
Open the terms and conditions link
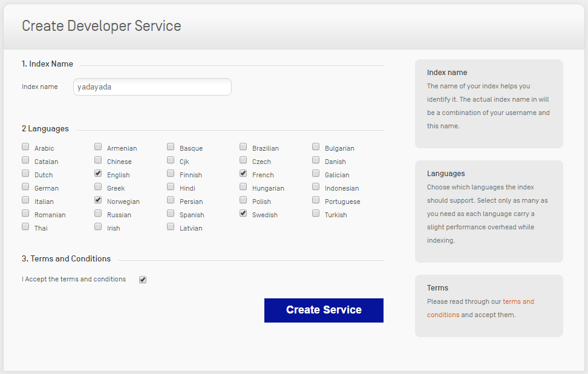pyautogui.click(x=518, y=301)
